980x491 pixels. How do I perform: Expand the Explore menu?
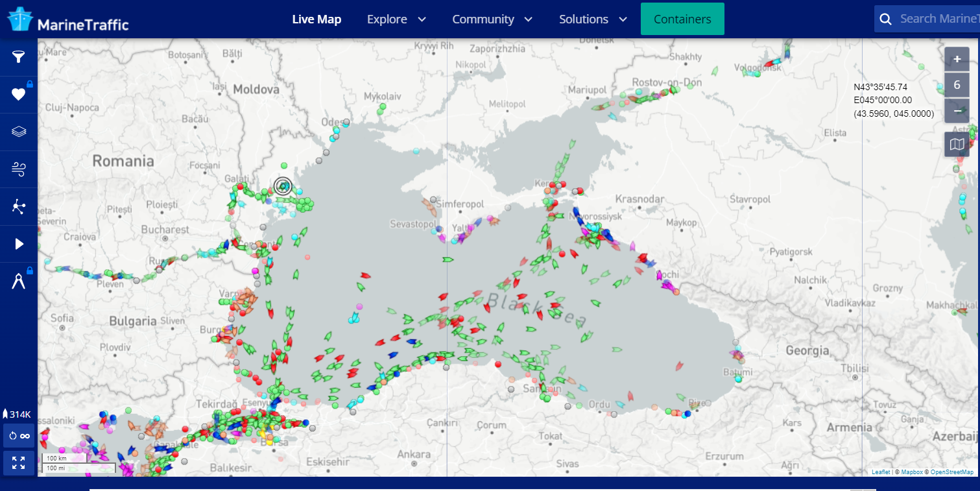coord(396,19)
